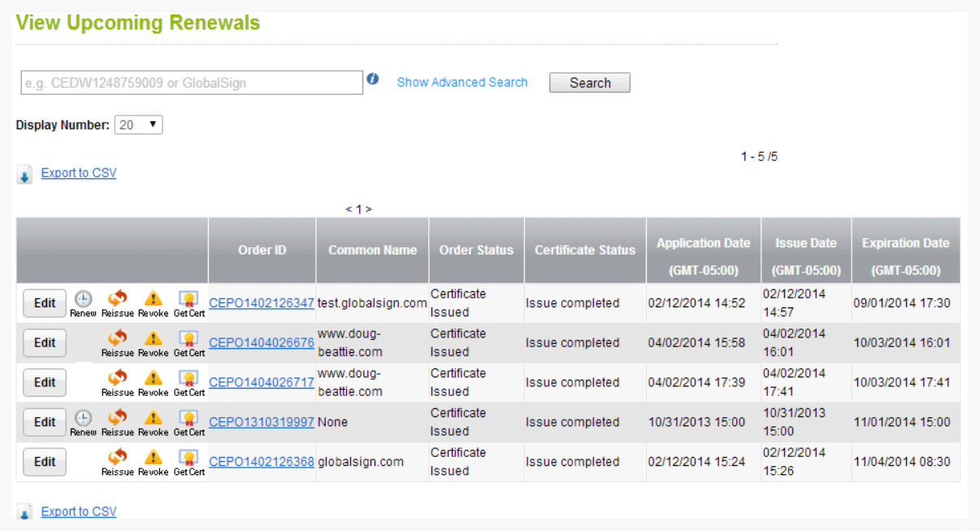
Task: Open order link CEPO1402126347
Action: point(261,302)
